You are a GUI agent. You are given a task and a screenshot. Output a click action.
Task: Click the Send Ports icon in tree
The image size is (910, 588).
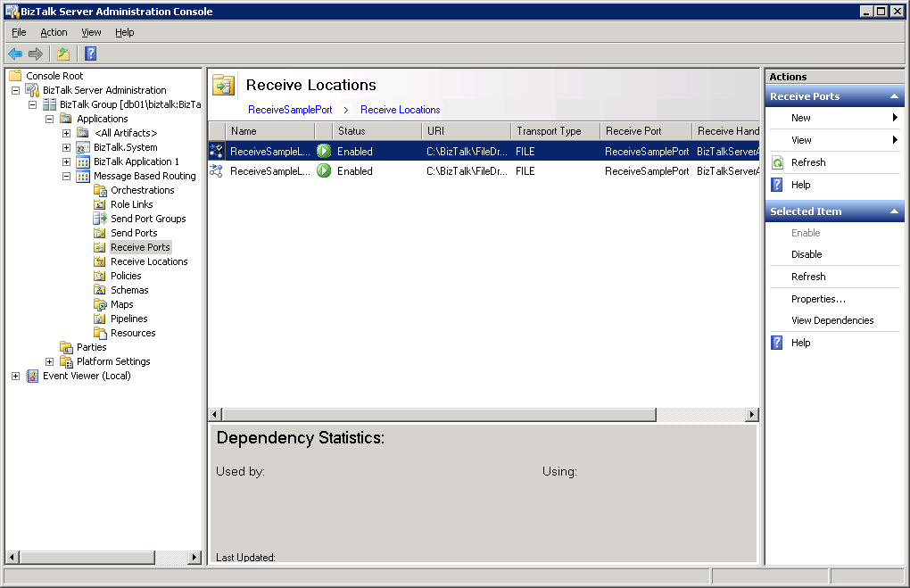100,233
